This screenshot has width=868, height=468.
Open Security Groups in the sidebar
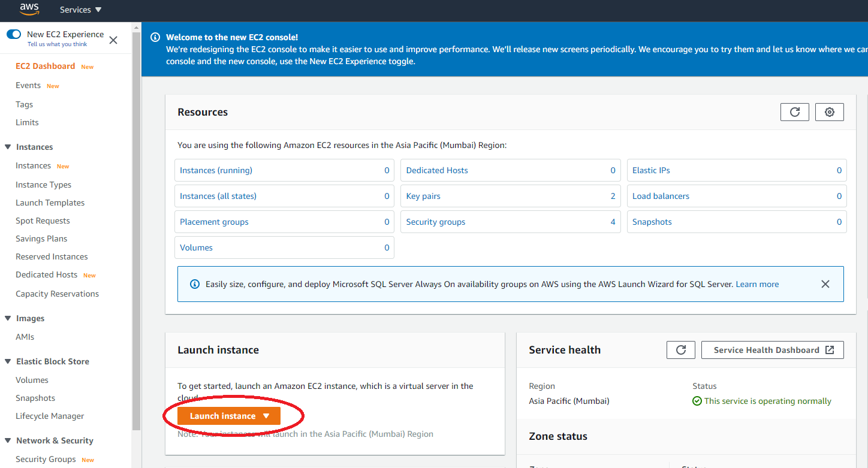(x=46, y=459)
